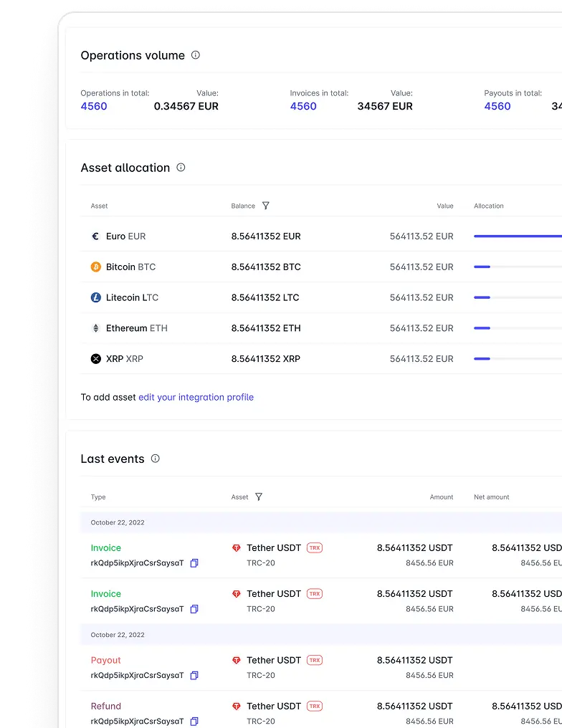Click the Type column header in Last events
The width and height of the screenshot is (562, 728).
point(98,497)
